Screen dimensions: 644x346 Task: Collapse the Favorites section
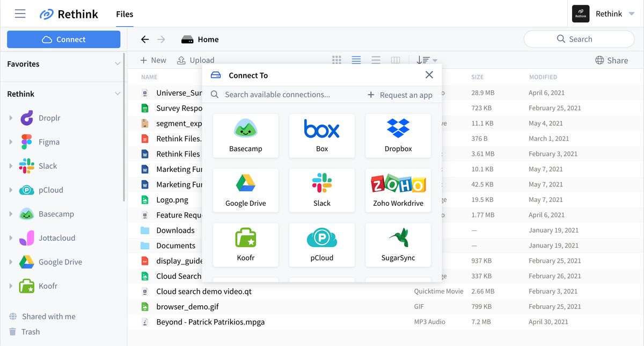118,63
